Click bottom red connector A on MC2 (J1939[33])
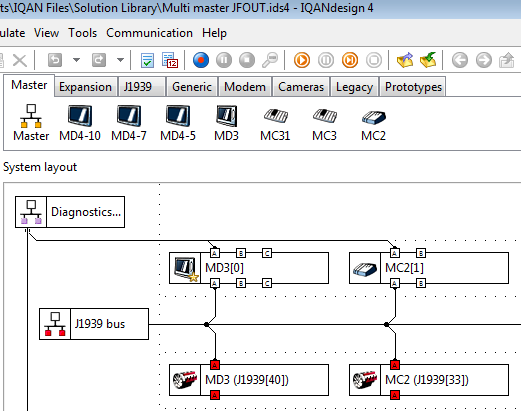 (395, 395)
